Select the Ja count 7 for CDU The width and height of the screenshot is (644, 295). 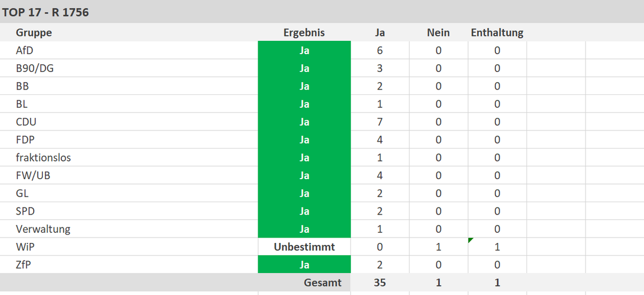[x=379, y=122]
